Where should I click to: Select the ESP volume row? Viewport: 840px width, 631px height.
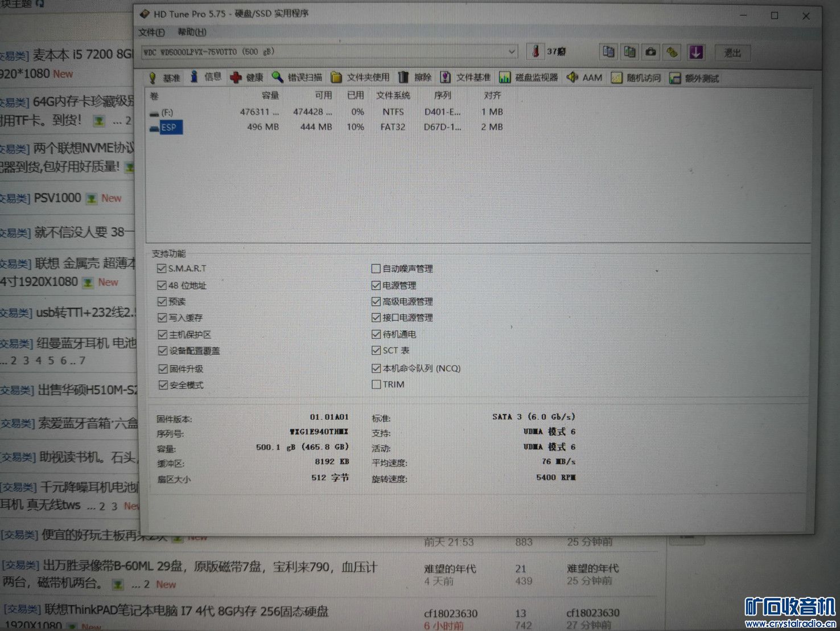pos(327,127)
